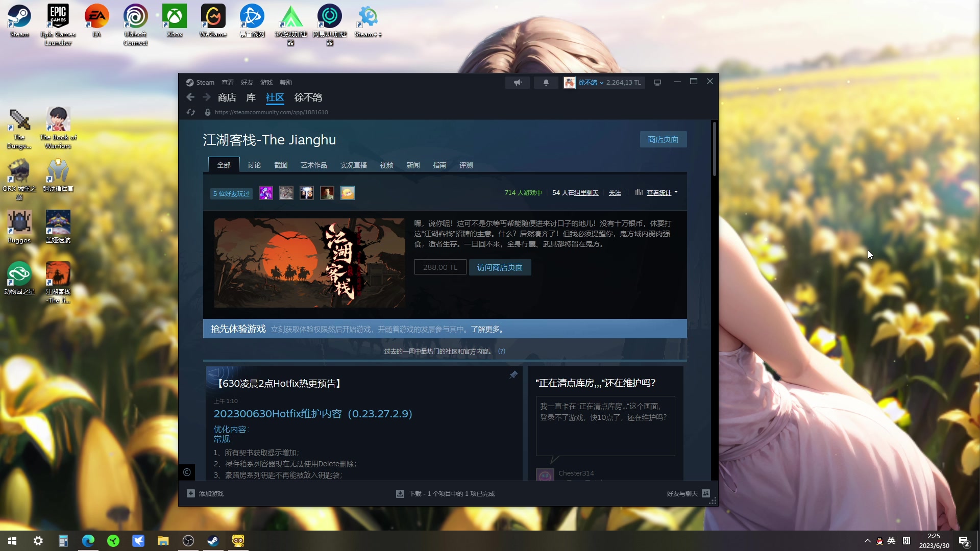Viewport: 980px width, 551px height.
Task: Open Settings from the taskbar
Action: coord(38,541)
